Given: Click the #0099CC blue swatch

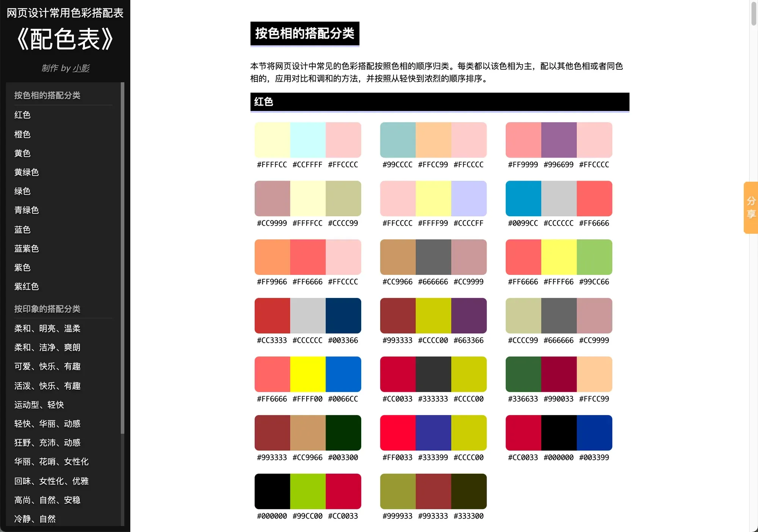Looking at the screenshot, I should click(523, 198).
